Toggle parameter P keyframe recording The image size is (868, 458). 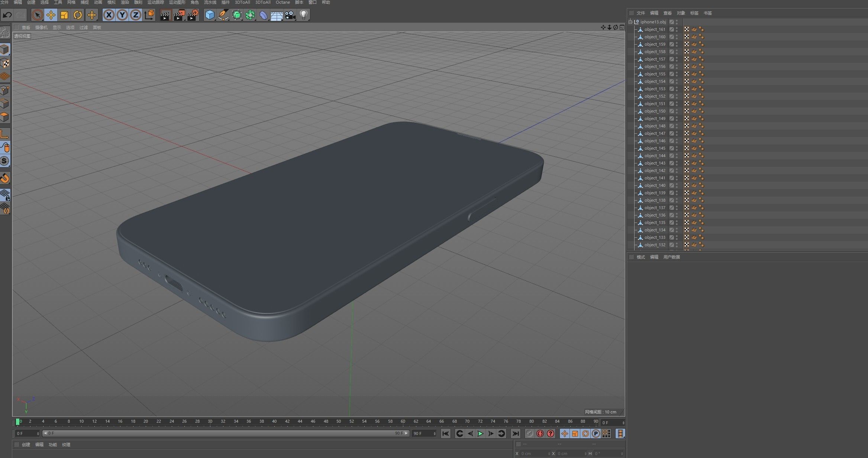coord(596,433)
